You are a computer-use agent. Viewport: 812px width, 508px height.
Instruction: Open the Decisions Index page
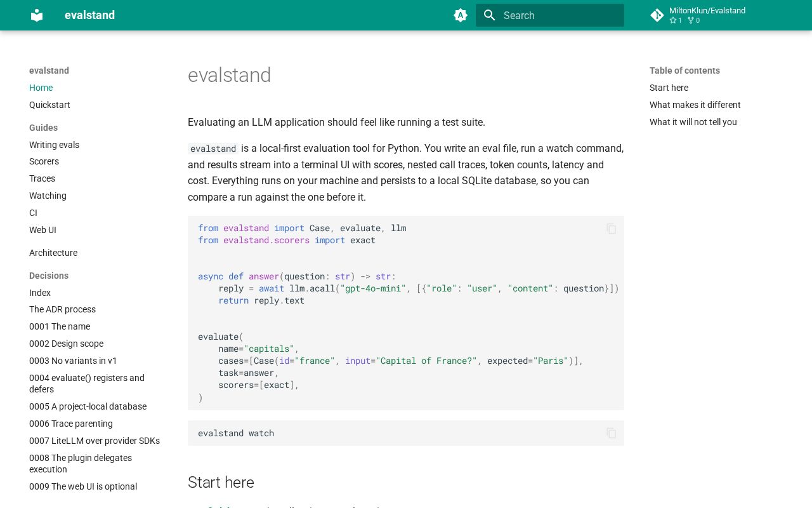40,293
